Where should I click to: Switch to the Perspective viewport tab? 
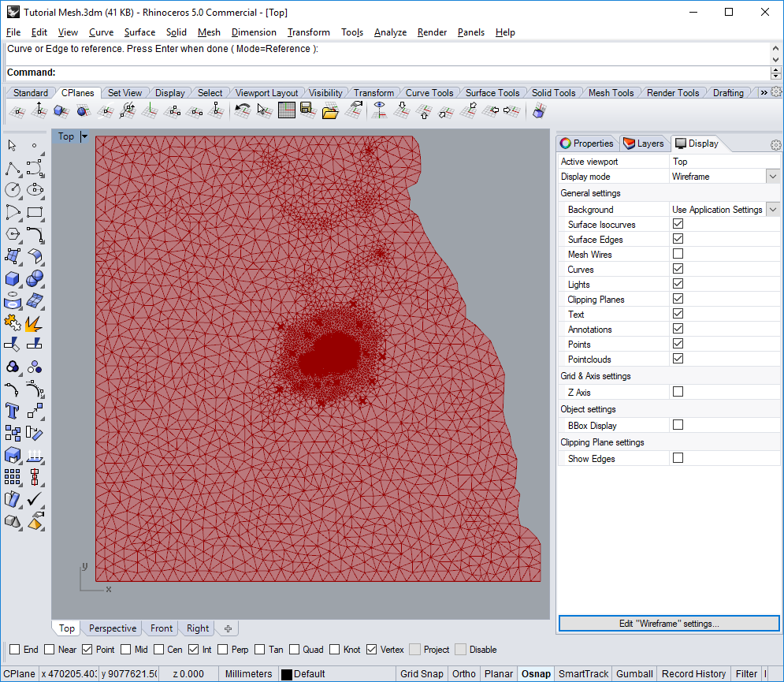113,628
